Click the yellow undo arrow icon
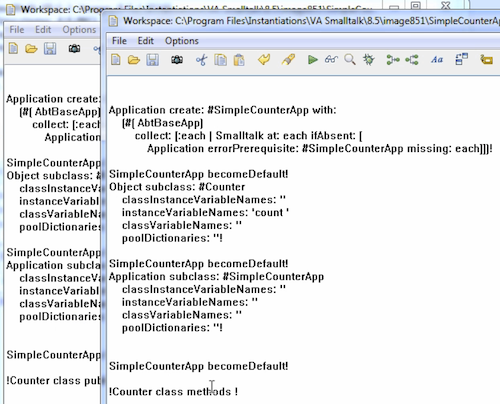The image size is (500, 404). (264, 60)
